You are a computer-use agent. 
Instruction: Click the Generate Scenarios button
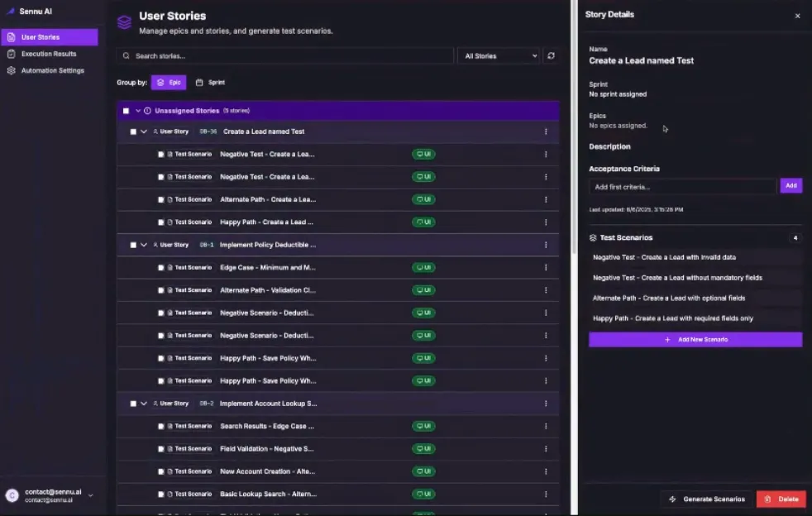pyautogui.click(x=707, y=499)
